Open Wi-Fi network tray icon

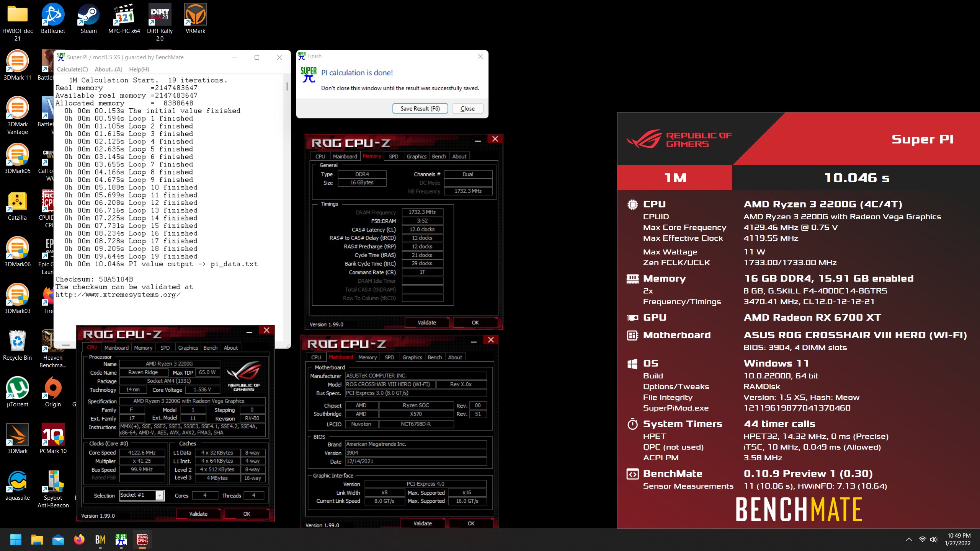click(x=923, y=540)
